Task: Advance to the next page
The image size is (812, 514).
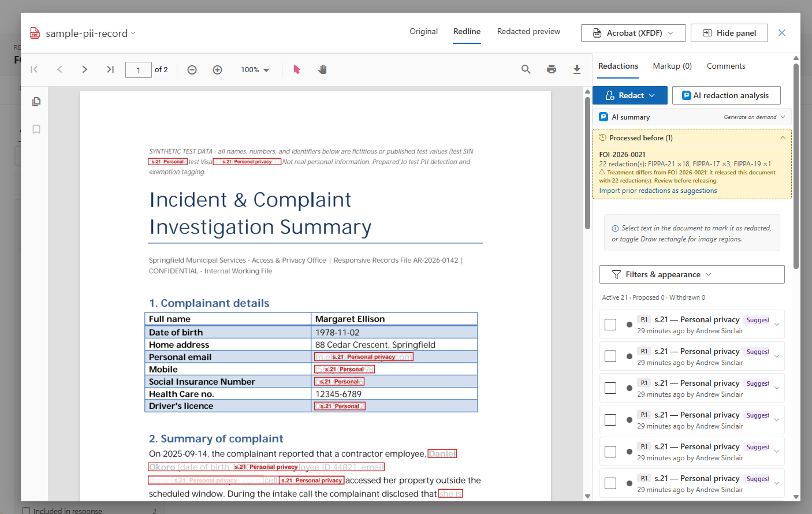Action: click(85, 69)
